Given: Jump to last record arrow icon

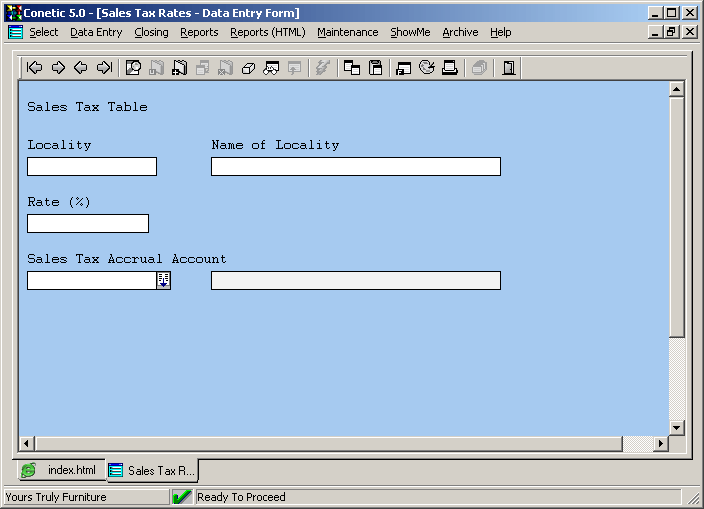Looking at the screenshot, I should tap(104, 68).
